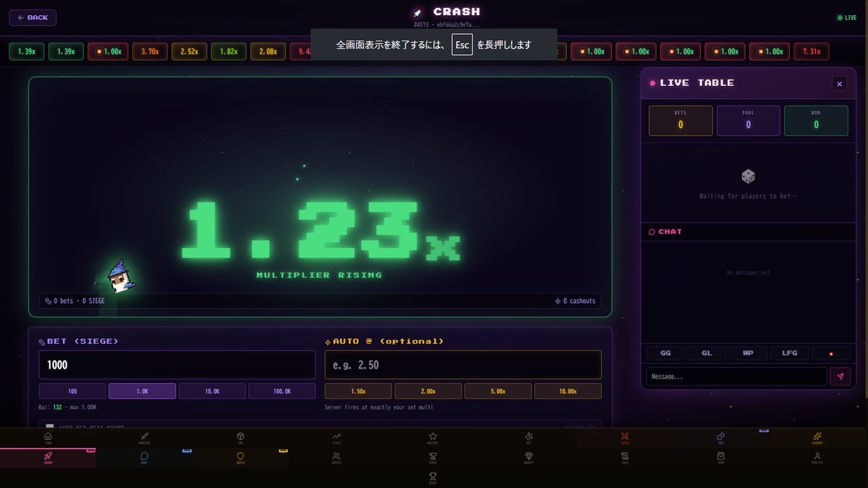This screenshot has height=488, width=868.
Task: Send the red dot quick emote
Action: tap(831, 354)
